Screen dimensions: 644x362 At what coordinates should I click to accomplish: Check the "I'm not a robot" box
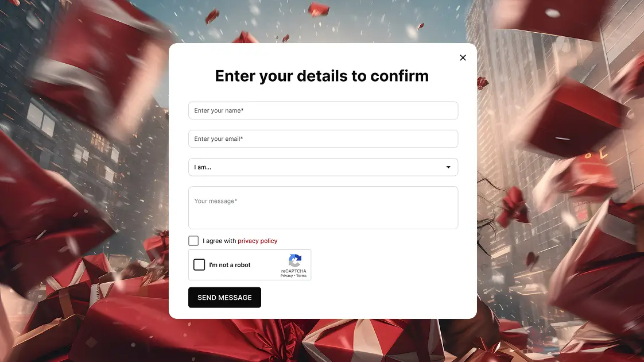pyautogui.click(x=199, y=265)
